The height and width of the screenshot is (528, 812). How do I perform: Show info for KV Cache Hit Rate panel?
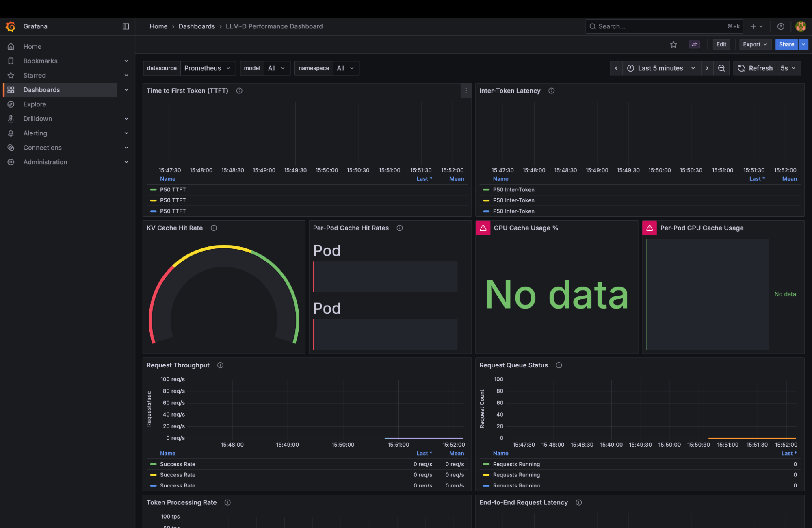(x=214, y=228)
